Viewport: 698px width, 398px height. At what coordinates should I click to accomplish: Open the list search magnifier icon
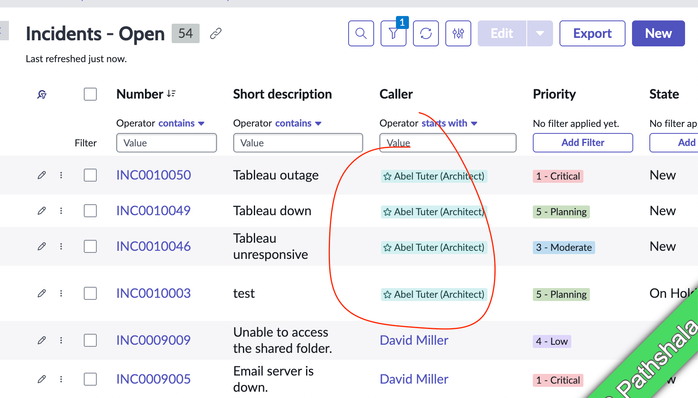(361, 33)
